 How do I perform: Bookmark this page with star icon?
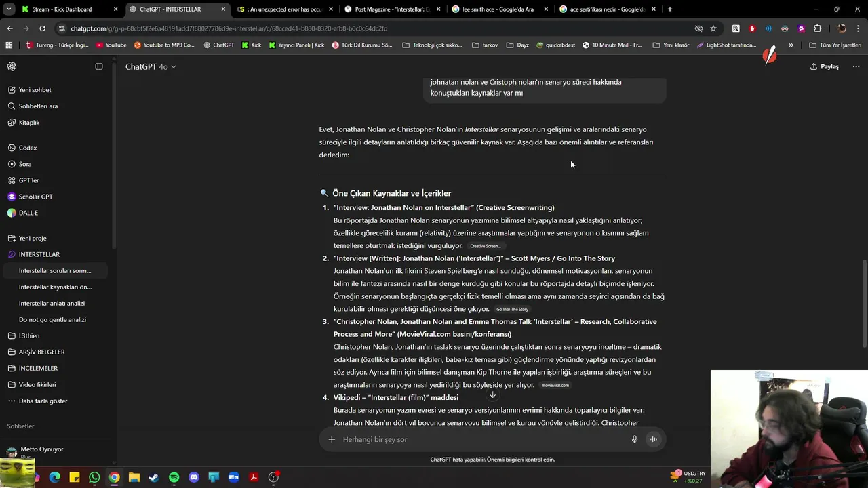coord(713,28)
